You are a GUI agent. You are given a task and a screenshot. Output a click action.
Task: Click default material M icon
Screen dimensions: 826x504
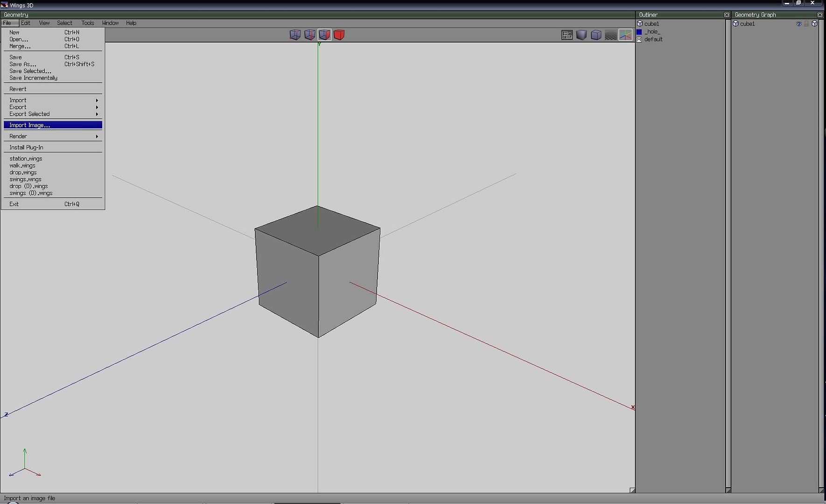tap(639, 40)
